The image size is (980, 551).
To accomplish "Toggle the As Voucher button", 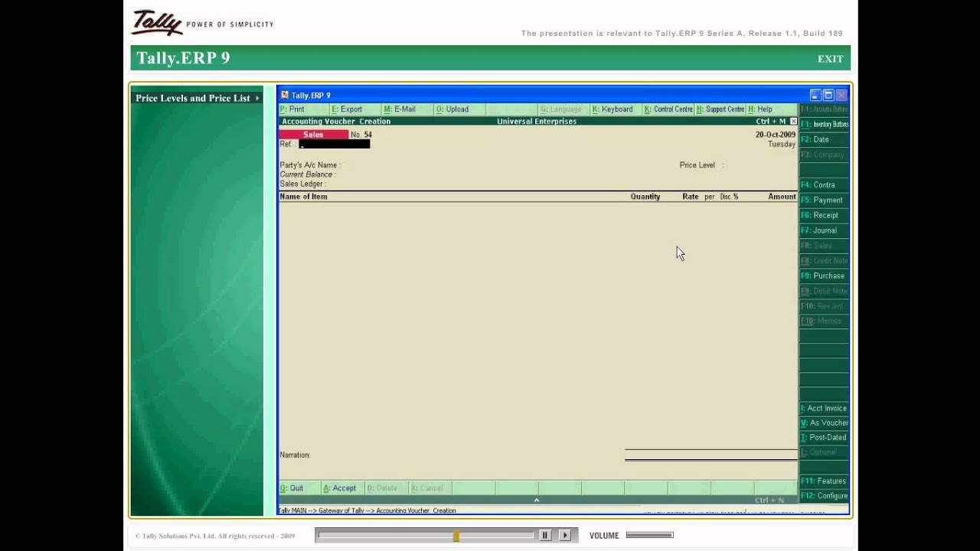I will click(x=825, y=422).
